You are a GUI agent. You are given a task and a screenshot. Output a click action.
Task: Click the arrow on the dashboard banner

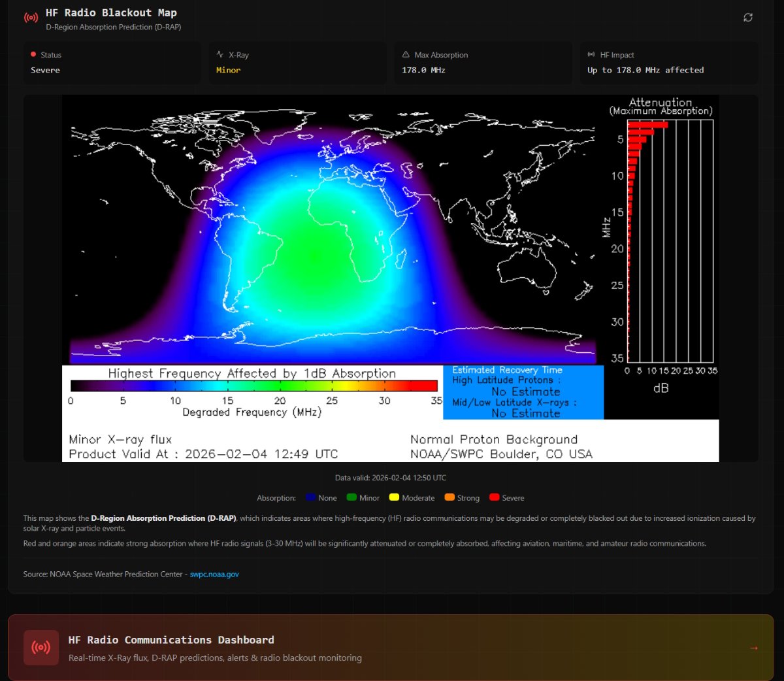(x=754, y=648)
